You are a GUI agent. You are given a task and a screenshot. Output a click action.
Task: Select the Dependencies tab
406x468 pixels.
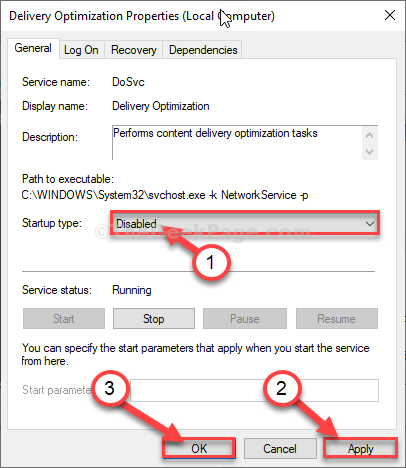203,50
